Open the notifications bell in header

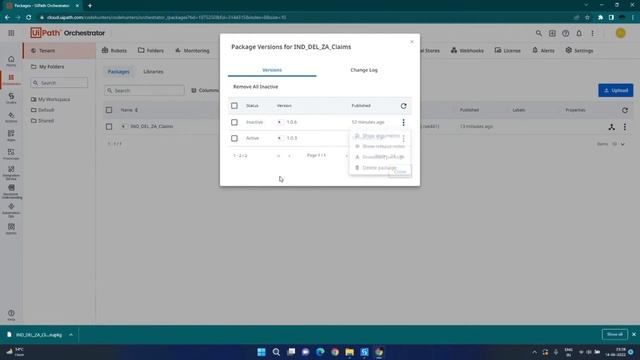579,33
